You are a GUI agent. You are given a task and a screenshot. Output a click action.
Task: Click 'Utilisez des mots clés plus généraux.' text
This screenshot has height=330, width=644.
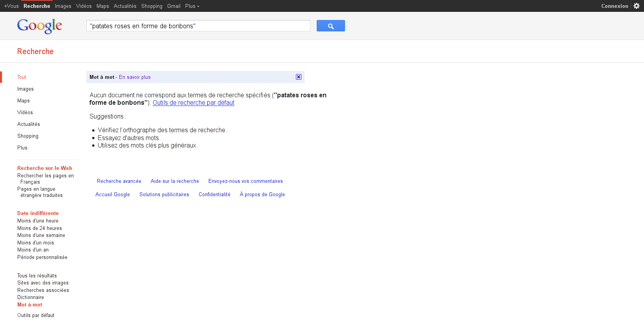pos(148,146)
